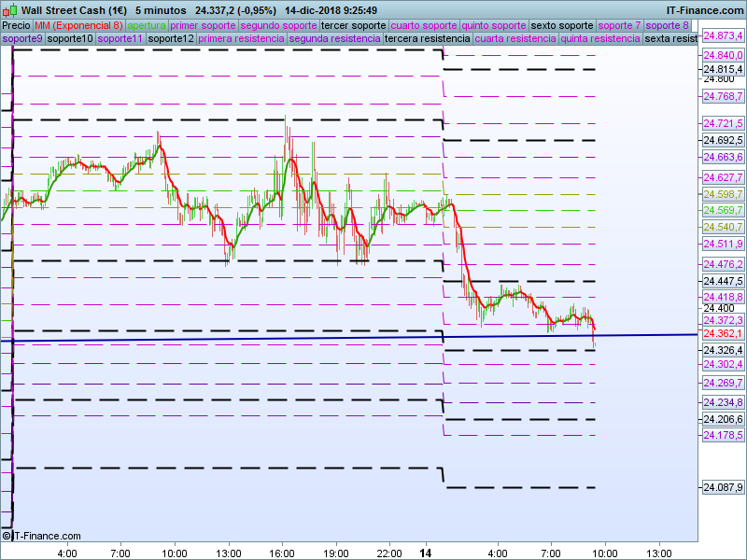Select the soporte11 label

(x=120, y=38)
